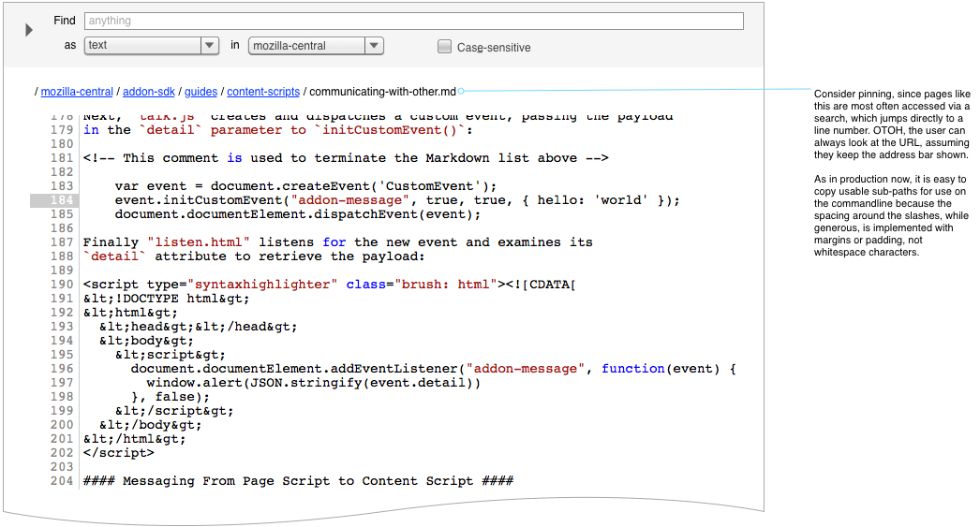Expand the search options disclosure triangle

29,30
